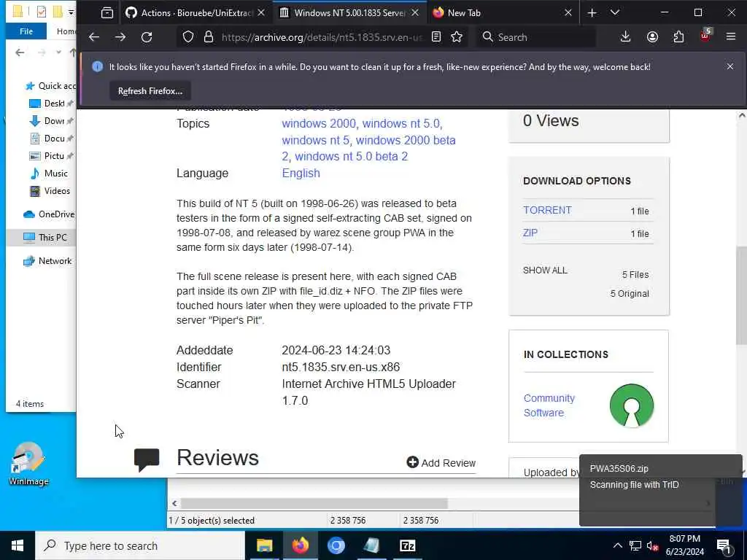Close the GitHub Actions tab
Screen dimensions: 747x560
(x=261, y=13)
